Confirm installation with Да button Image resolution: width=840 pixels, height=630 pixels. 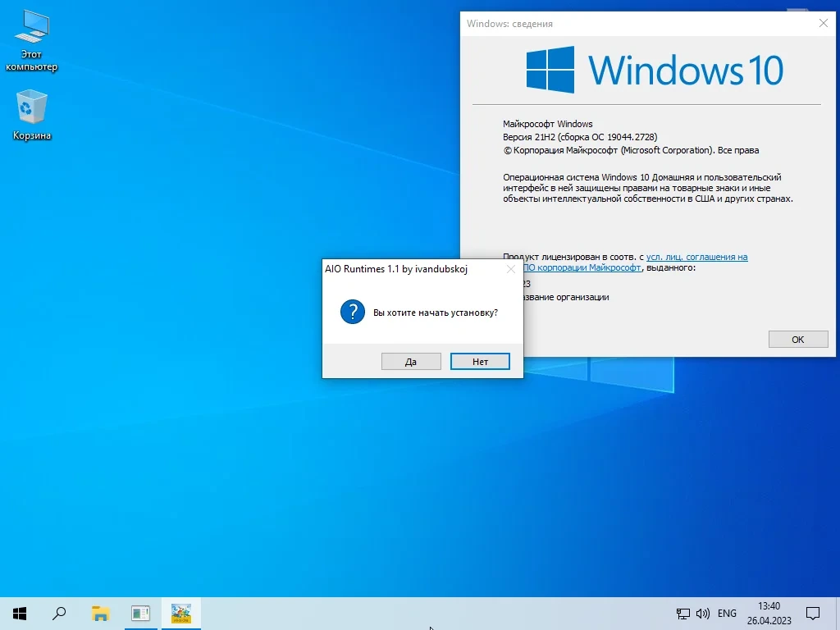[411, 362]
